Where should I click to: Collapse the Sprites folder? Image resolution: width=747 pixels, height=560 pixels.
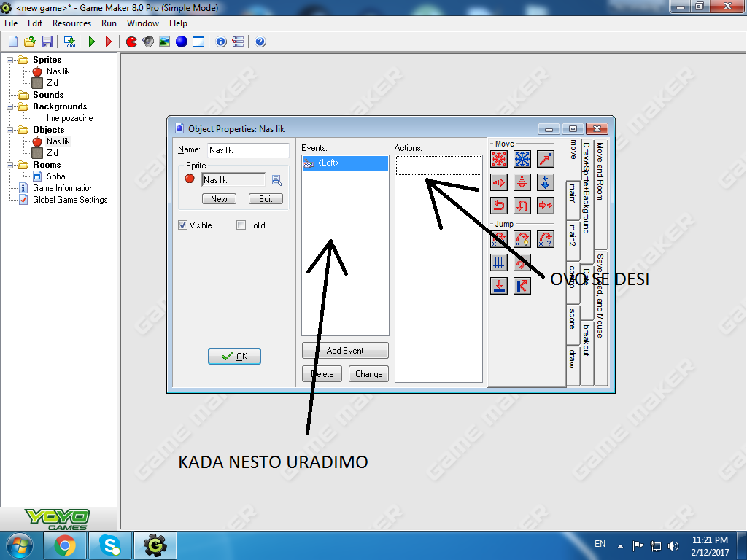[x=9, y=60]
